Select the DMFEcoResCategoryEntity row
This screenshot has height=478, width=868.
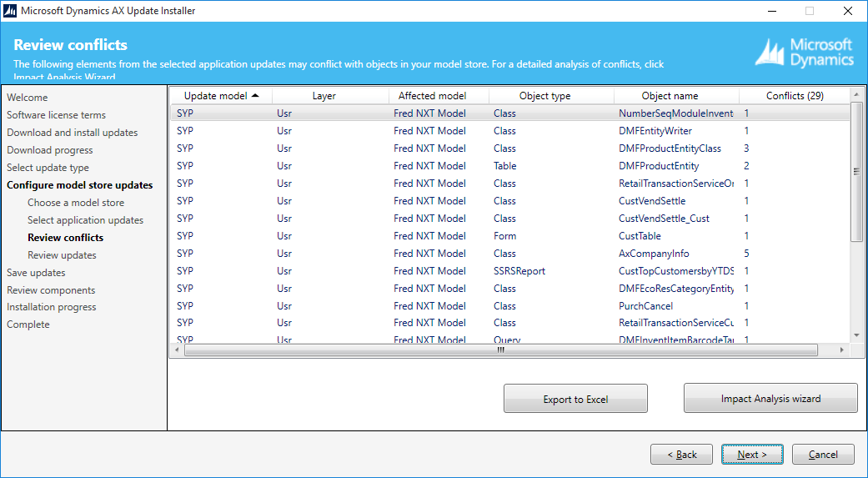509,289
